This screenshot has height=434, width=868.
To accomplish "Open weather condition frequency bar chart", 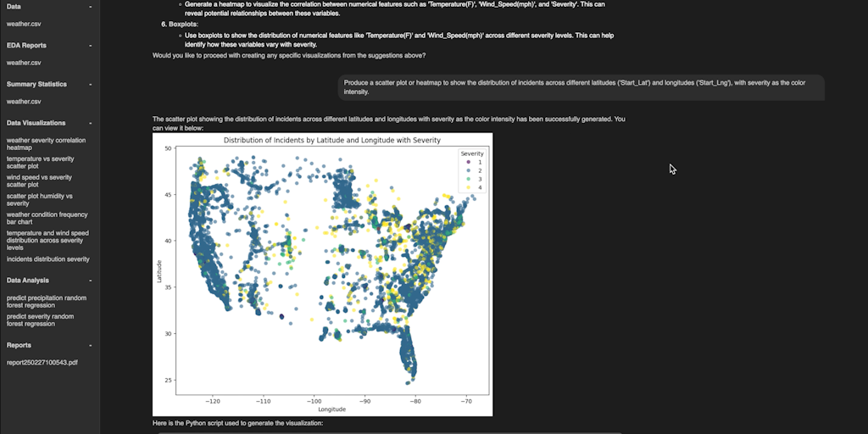I will coord(47,218).
